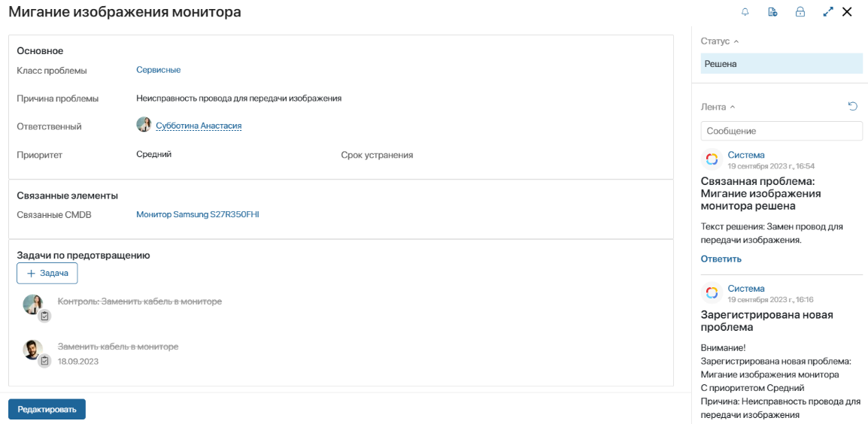Click the lock access icon
The height and width of the screenshot is (424, 868).
800,12
